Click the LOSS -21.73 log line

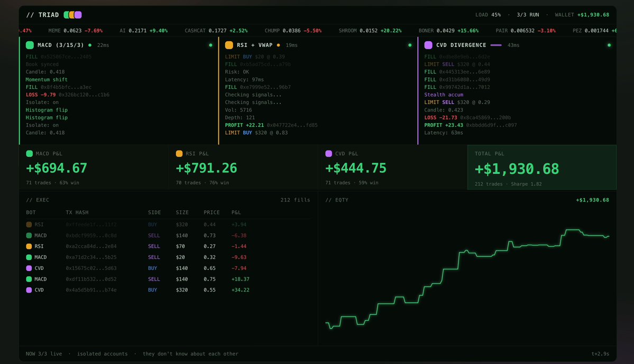tap(468, 118)
